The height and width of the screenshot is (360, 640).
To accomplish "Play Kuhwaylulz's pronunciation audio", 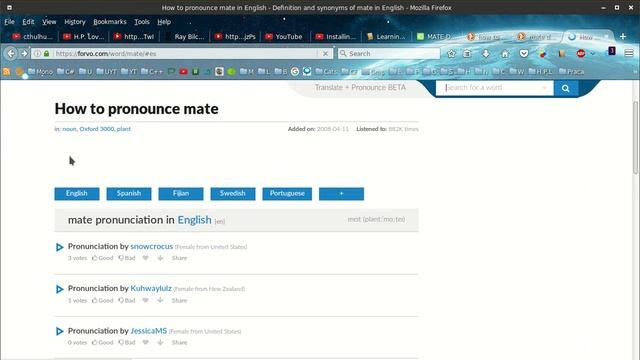I will click(x=60, y=289).
